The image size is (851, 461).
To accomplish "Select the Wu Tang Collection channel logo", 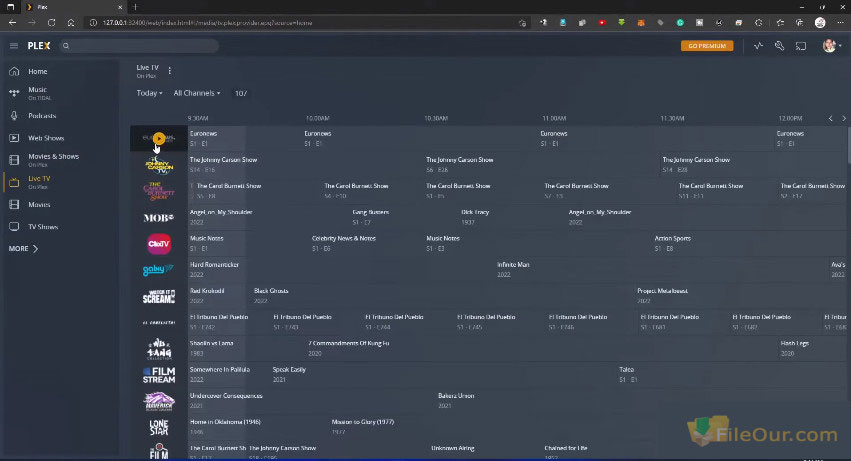I will (x=158, y=349).
